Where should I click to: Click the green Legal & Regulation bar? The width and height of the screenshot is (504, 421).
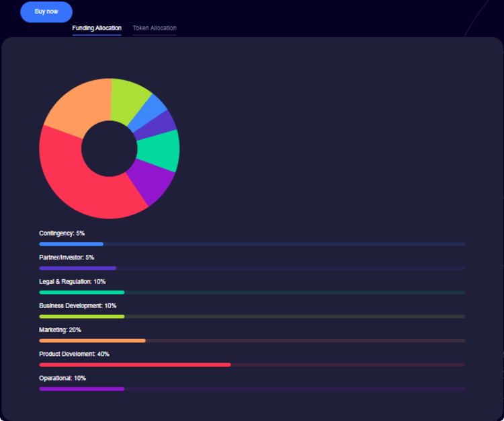tap(252, 293)
